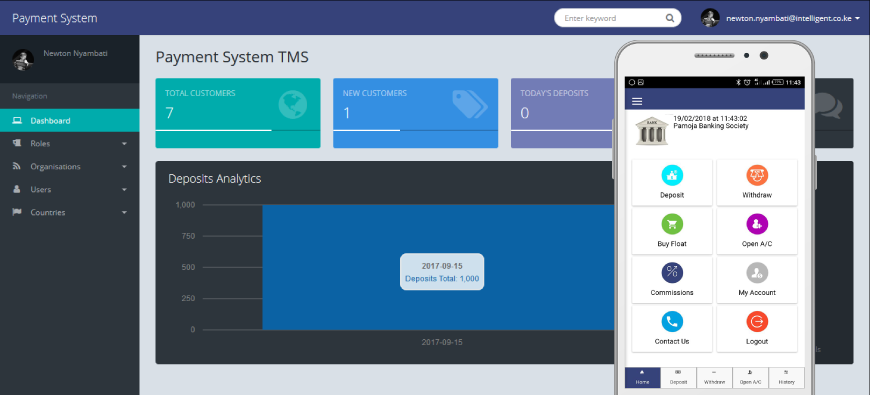870x395 pixels.
Task: Open the Open A/C purple icon
Action: (x=757, y=224)
